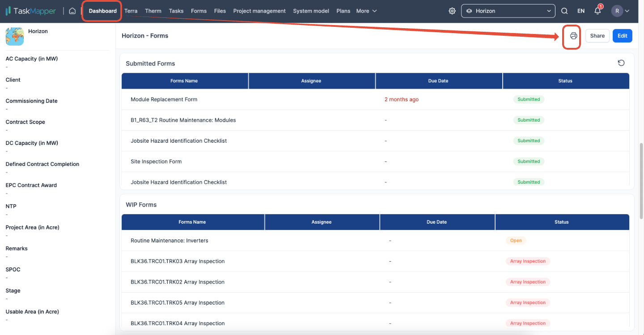This screenshot has width=644, height=335.
Task: Click the NTP field label
Action: (x=11, y=206)
